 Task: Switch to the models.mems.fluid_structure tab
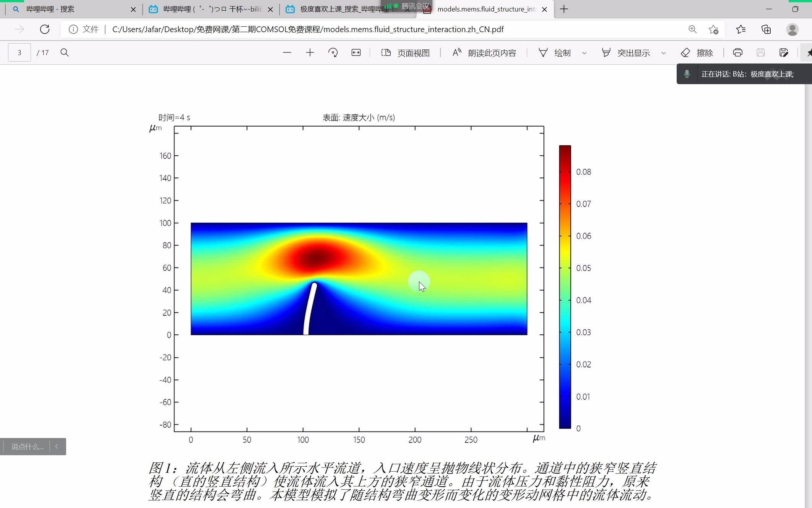[486, 9]
